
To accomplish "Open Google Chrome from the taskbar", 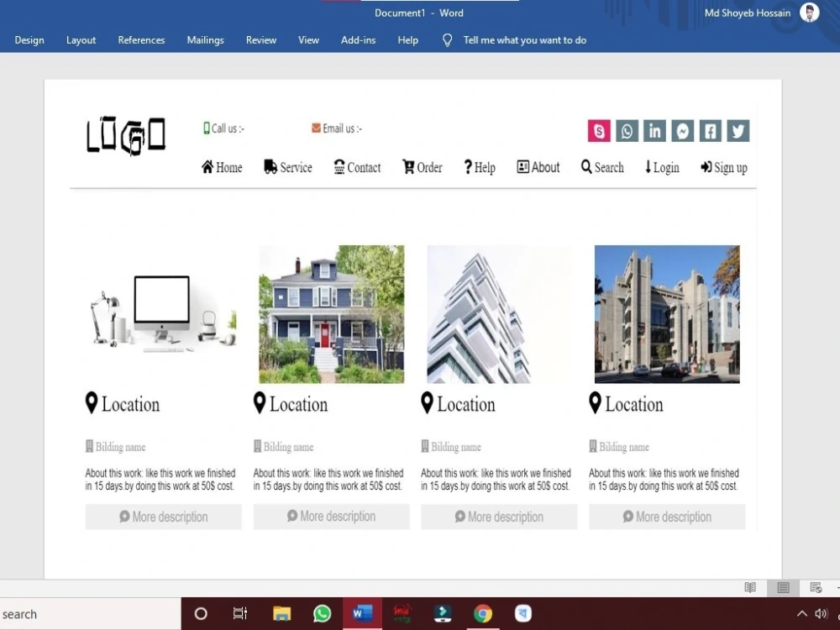I will coord(483,613).
